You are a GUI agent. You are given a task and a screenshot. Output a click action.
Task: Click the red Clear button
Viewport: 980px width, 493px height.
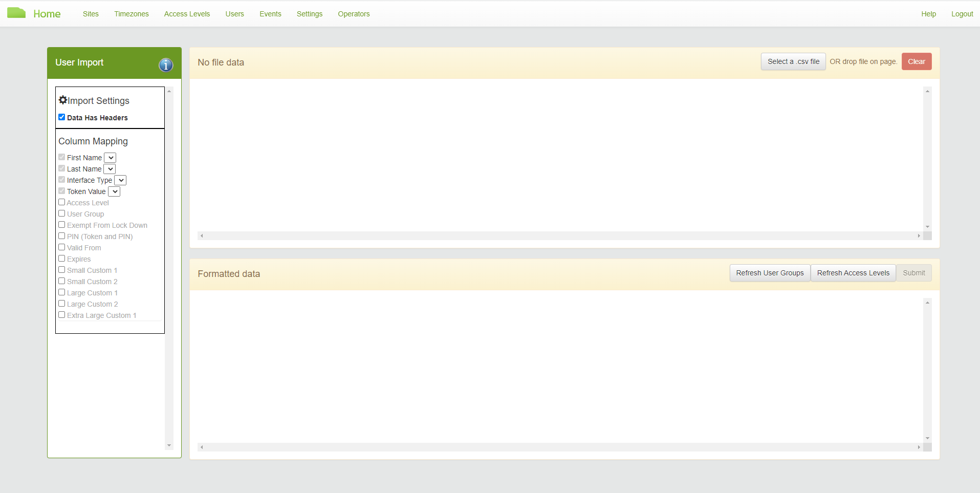tap(916, 61)
